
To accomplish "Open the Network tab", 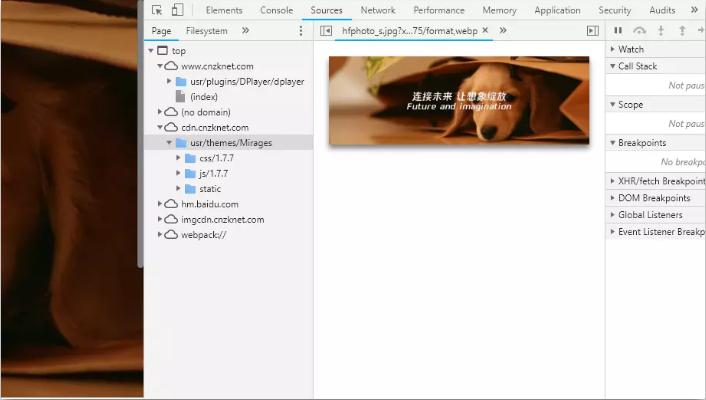I will (378, 10).
